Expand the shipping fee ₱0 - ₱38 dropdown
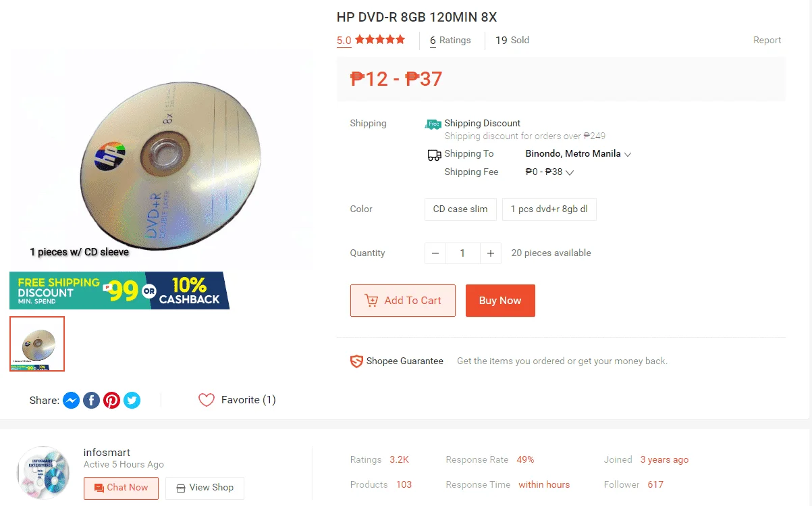Image resolution: width=812 pixels, height=506 pixels. coord(549,172)
